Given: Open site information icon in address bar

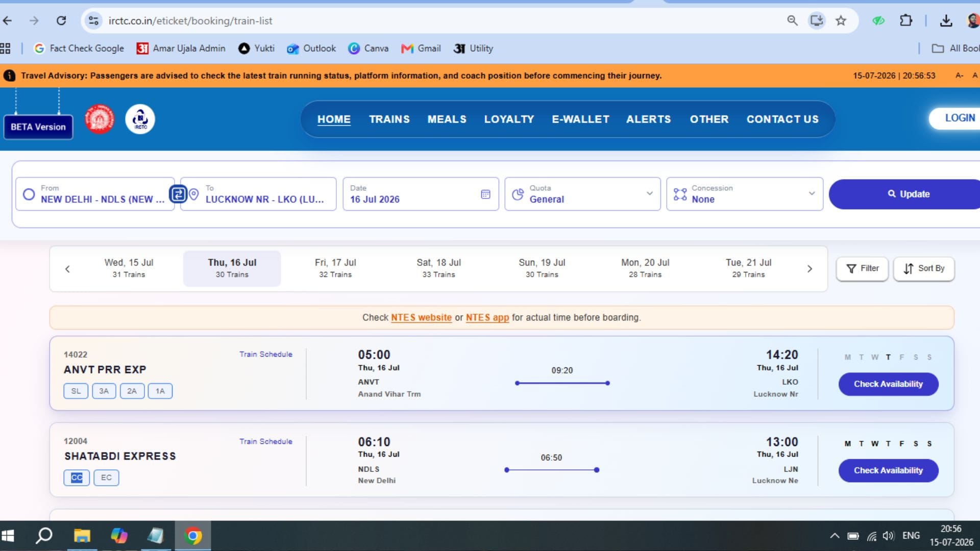Looking at the screenshot, I should coord(93,20).
